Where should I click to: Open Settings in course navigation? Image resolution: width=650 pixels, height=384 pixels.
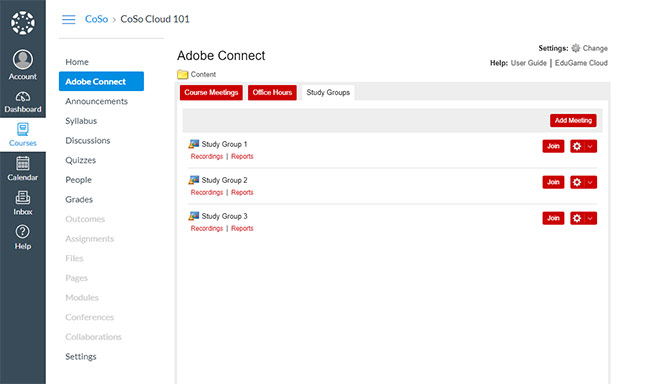click(81, 356)
